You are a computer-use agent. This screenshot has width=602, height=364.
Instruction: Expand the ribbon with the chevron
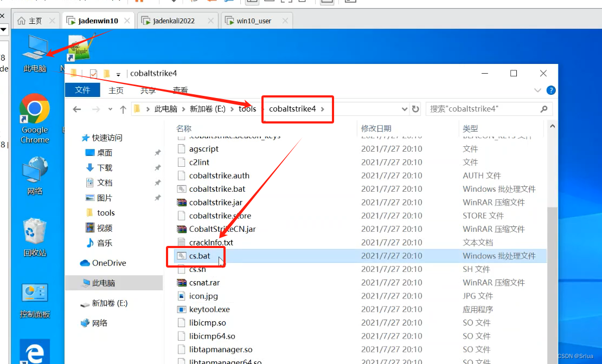pos(537,90)
